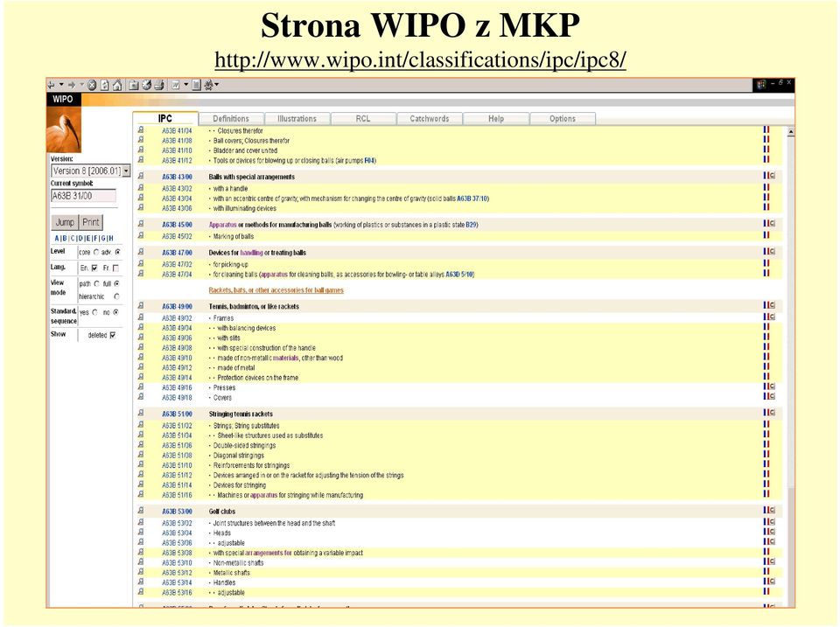Click the edit document toolbar icon
Image resolution: width=840 pixels, height=627 pixels.
pyautogui.click(x=175, y=85)
